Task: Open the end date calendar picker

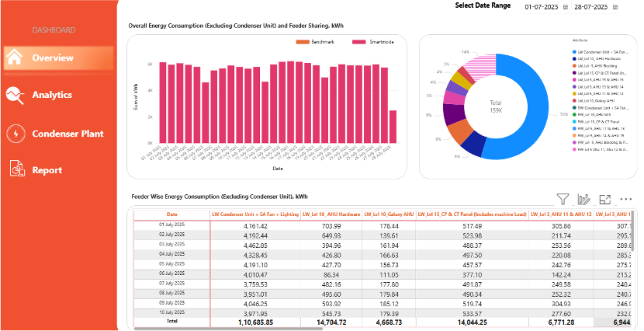Action: [616, 7]
